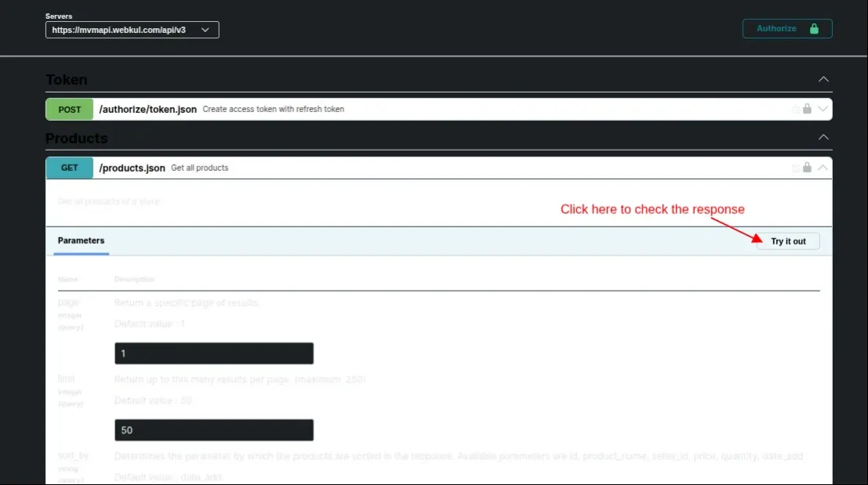Open the Servers URL dropdown
The width and height of the screenshot is (868, 485).
point(133,30)
